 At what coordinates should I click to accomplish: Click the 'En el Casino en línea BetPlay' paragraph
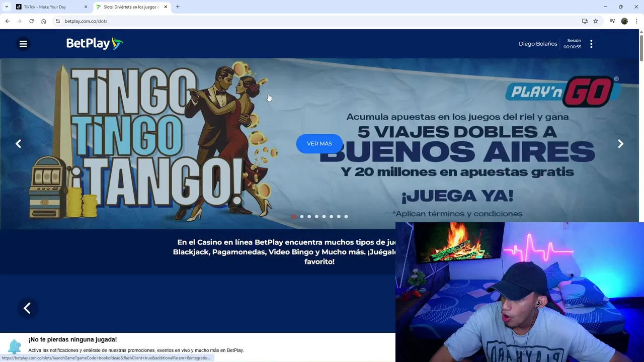coord(284,252)
